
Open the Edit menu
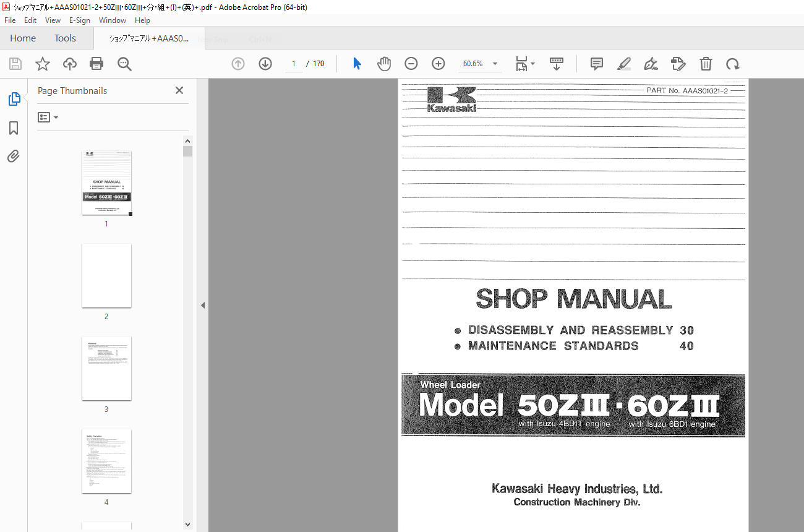point(30,20)
